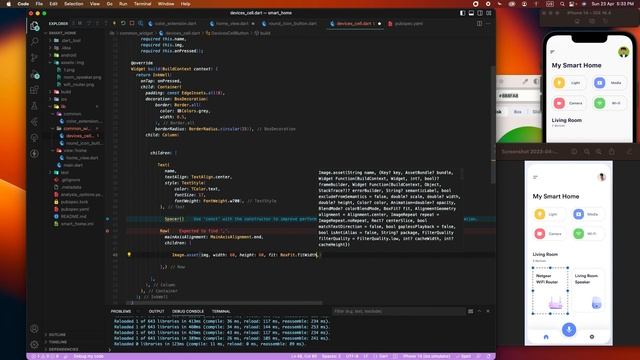640x360 pixels.
Task: Open the widget inspector debug toolbar button
Action: pyautogui.click(x=140, y=23)
